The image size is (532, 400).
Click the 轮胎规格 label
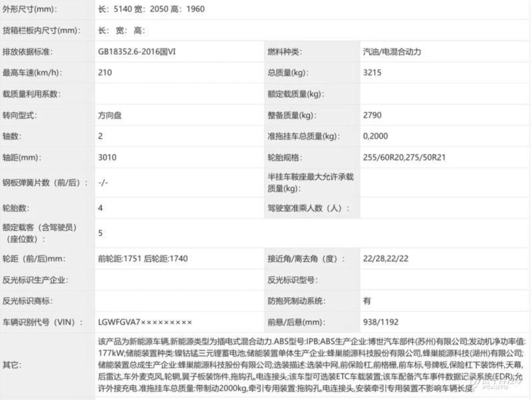[x=284, y=157]
